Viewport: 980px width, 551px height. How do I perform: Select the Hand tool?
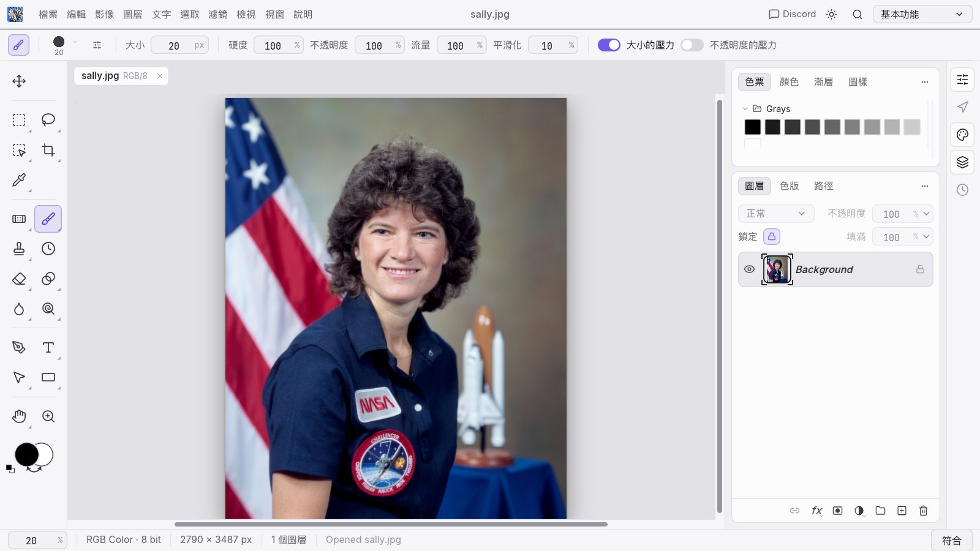(19, 416)
